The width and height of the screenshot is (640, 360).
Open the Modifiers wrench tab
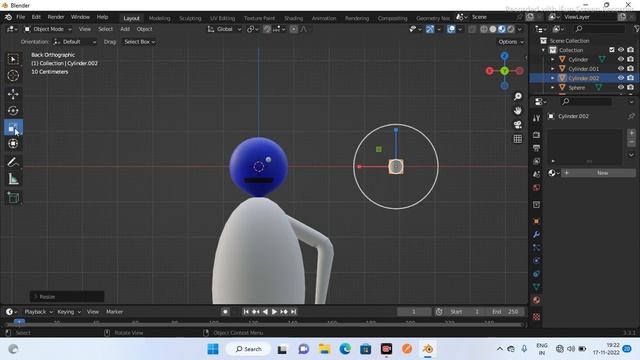(536, 234)
